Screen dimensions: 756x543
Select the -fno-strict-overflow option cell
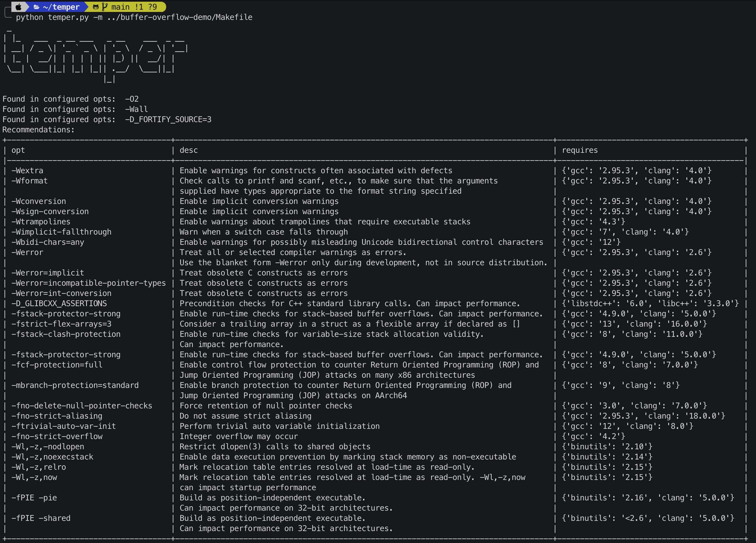(57, 437)
